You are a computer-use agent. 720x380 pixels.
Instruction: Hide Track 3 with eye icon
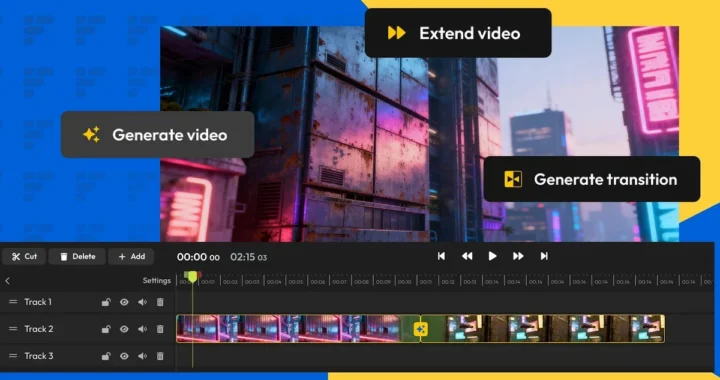coord(124,356)
